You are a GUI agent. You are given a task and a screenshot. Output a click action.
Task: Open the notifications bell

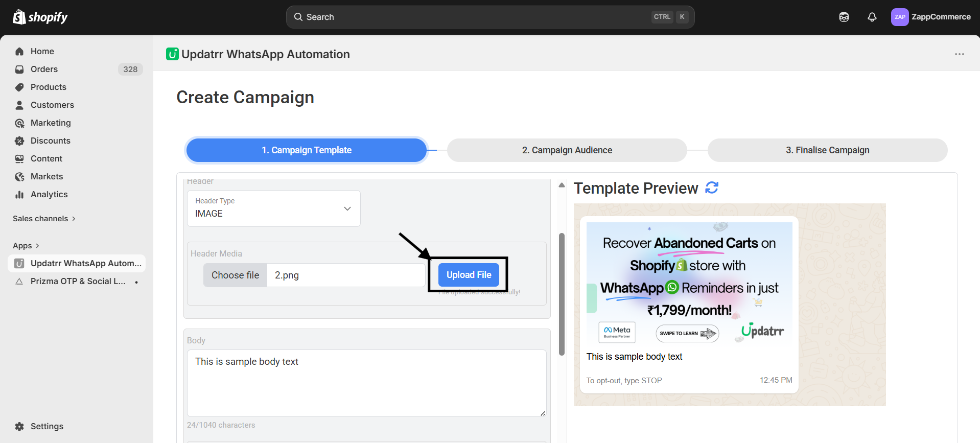[x=872, y=17]
